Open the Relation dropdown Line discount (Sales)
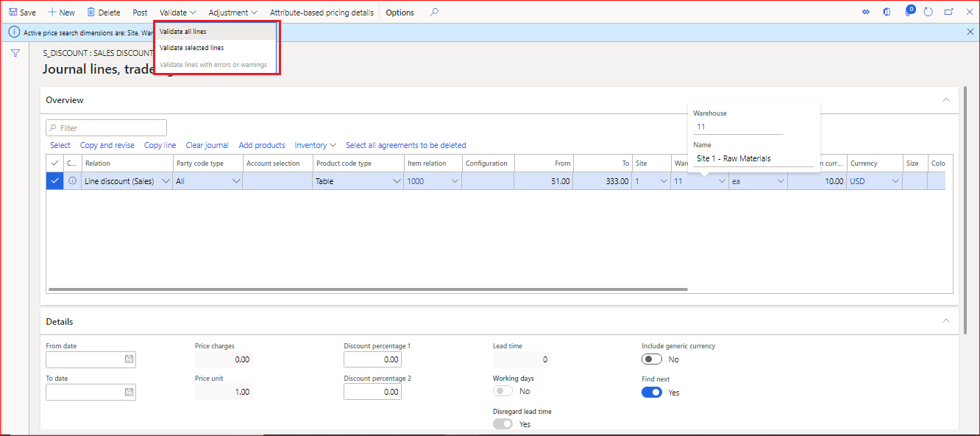 [165, 181]
